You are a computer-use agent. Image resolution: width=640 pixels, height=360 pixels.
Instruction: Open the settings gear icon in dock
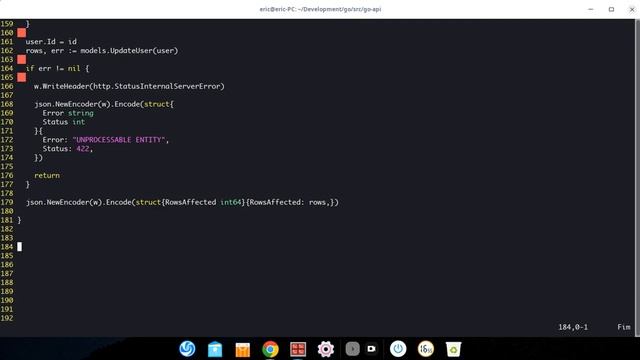click(x=326, y=349)
